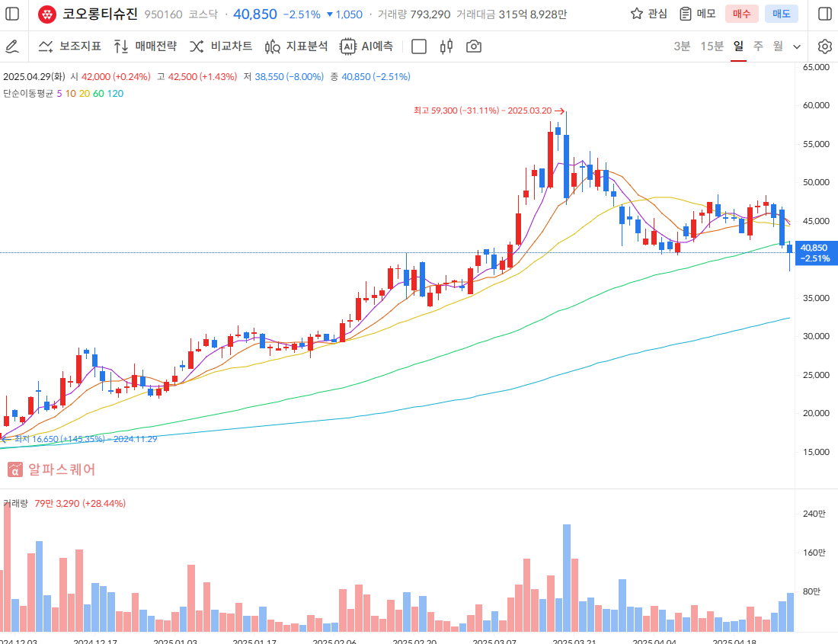This screenshot has width=838, height=644.
Task: Click 240만 volume axis label
Action: coord(814,514)
